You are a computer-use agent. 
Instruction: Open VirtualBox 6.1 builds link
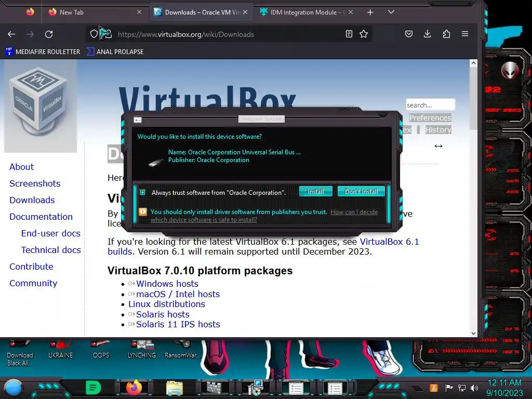390,242
